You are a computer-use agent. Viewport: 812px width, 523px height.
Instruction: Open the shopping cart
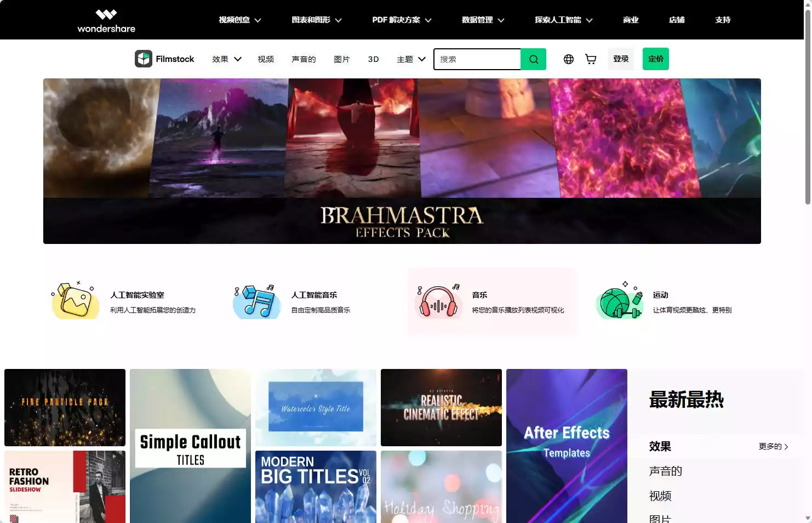[x=591, y=59]
